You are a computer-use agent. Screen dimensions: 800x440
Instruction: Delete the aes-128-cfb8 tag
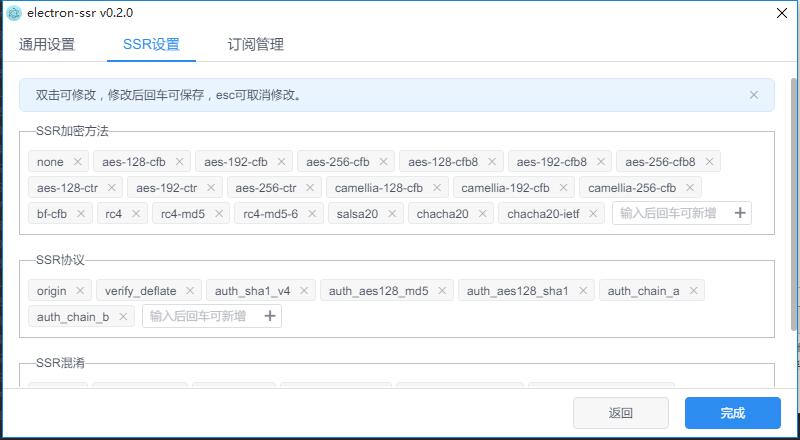pyautogui.click(x=492, y=161)
